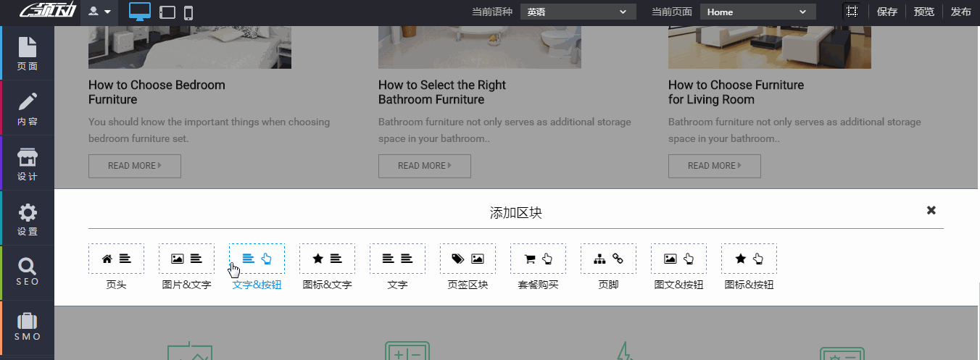Switch to desktop preview mode

[140, 12]
